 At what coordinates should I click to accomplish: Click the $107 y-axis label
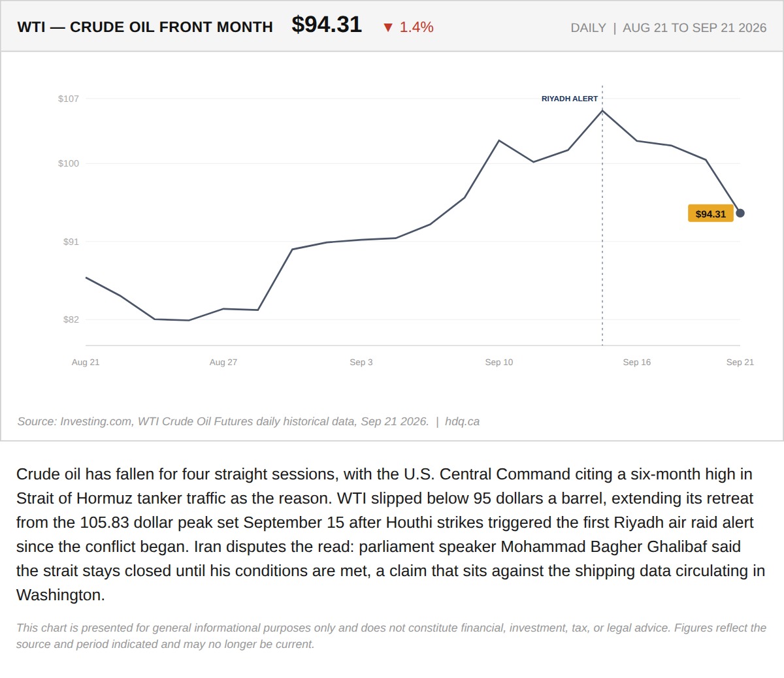pos(69,99)
